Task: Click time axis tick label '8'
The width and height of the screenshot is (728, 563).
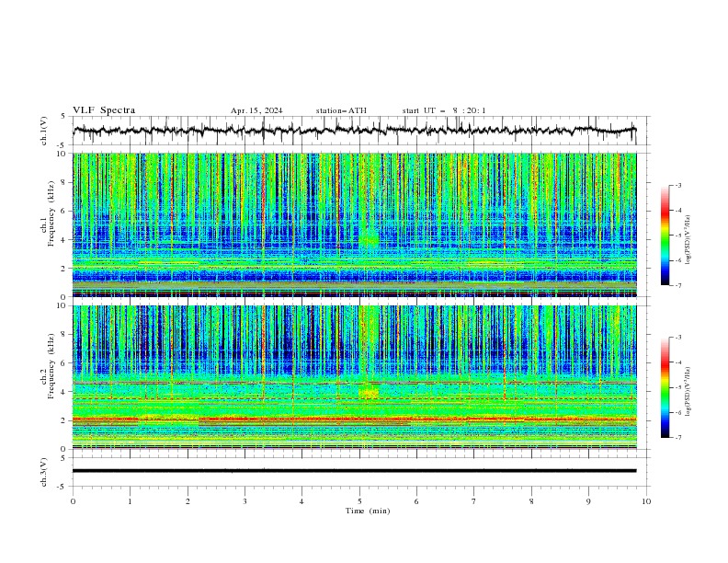Action: click(531, 501)
